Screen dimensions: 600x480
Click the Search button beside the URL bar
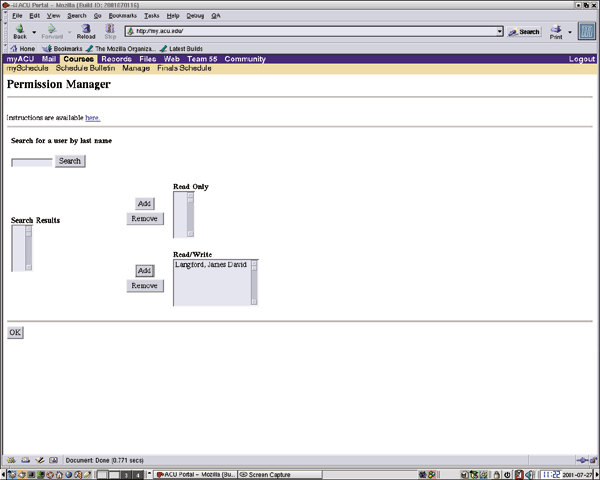click(x=524, y=32)
